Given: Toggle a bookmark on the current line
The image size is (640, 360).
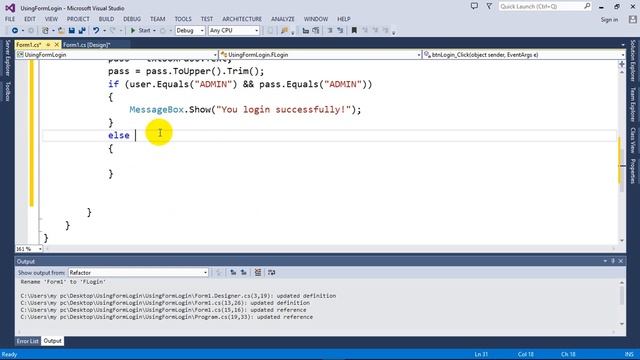Looking at the screenshot, I should coord(354,31).
